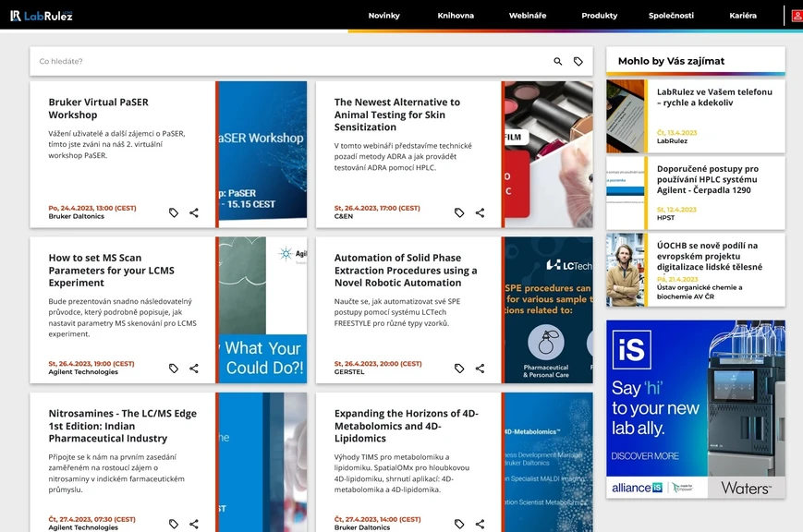This screenshot has height=532, width=803.
Task: Click date 'Po, 24.4.2023, 13:00 (CEST)'
Action: 92,208
